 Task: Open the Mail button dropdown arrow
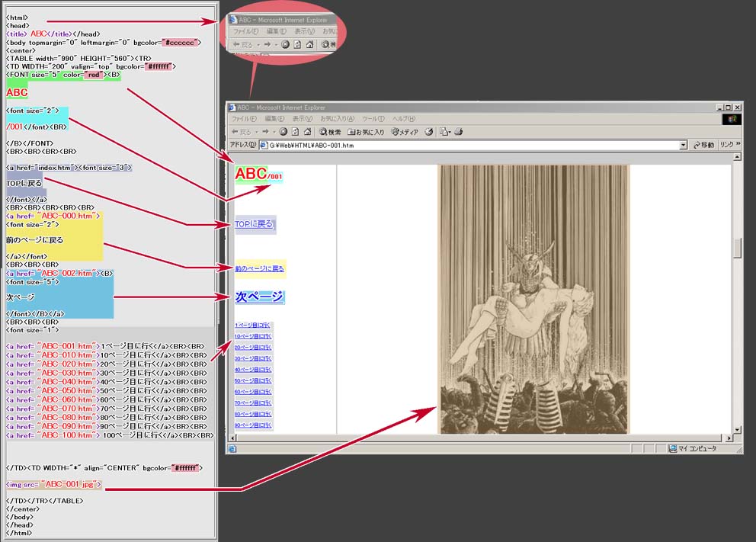[449, 132]
